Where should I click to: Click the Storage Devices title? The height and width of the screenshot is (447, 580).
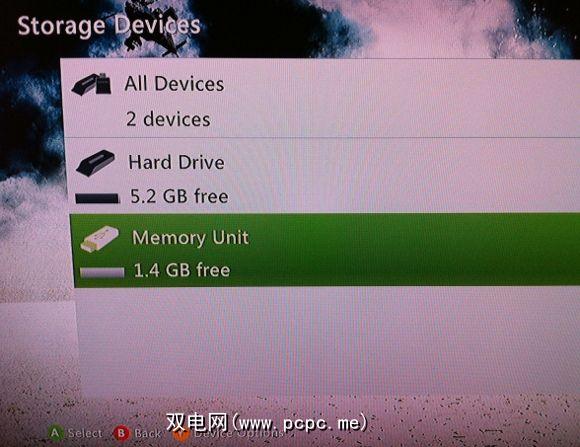[x=109, y=26]
